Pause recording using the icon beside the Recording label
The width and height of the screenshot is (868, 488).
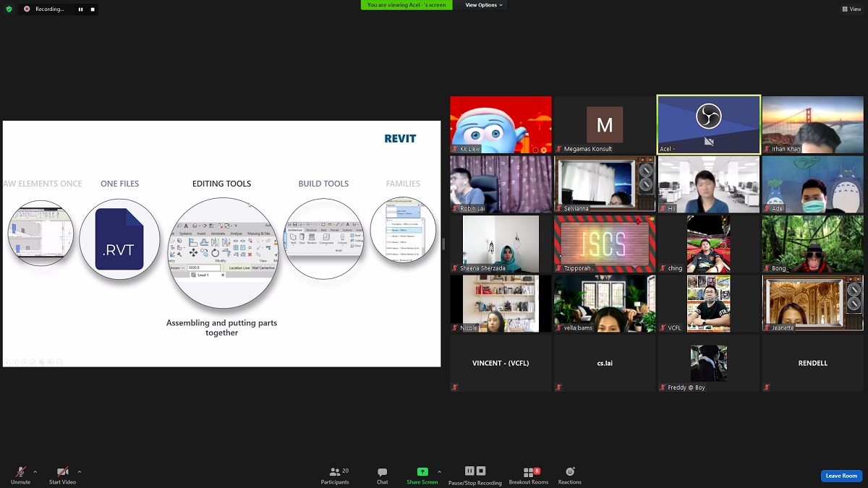coord(80,9)
